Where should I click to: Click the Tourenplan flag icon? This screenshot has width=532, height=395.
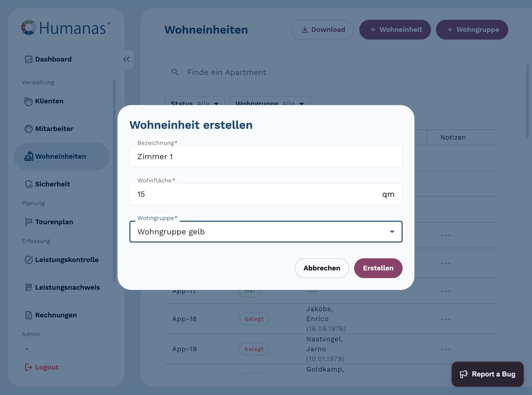[28, 222]
